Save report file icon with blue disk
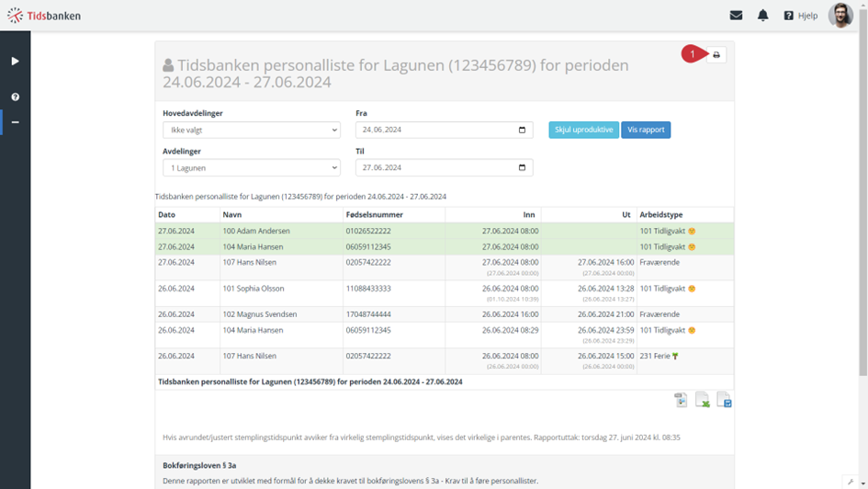This screenshot has height=489, width=868. click(724, 399)
